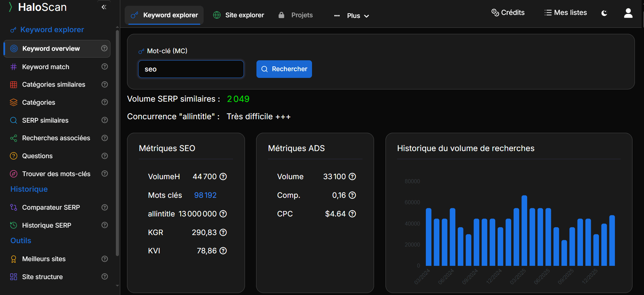Focus the Mot-clé input containing seo
The height and width of the screenshot is (295, 644).
tap(191, 69)
